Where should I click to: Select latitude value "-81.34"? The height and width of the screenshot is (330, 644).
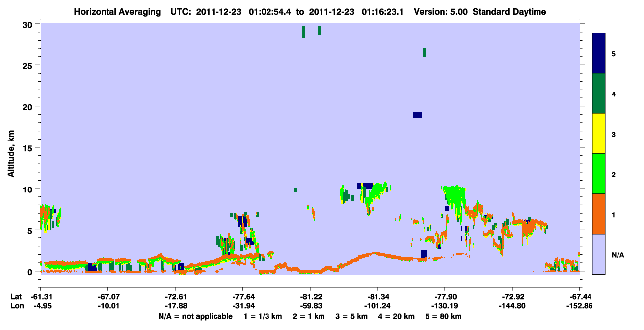[377, 297]
